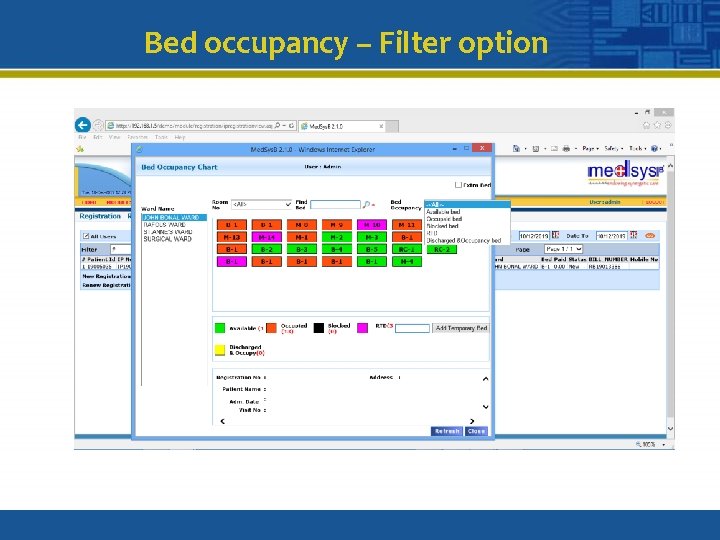Select available bed M-3
The height and width of the screenshot is (540, 720).
(371, 237)
